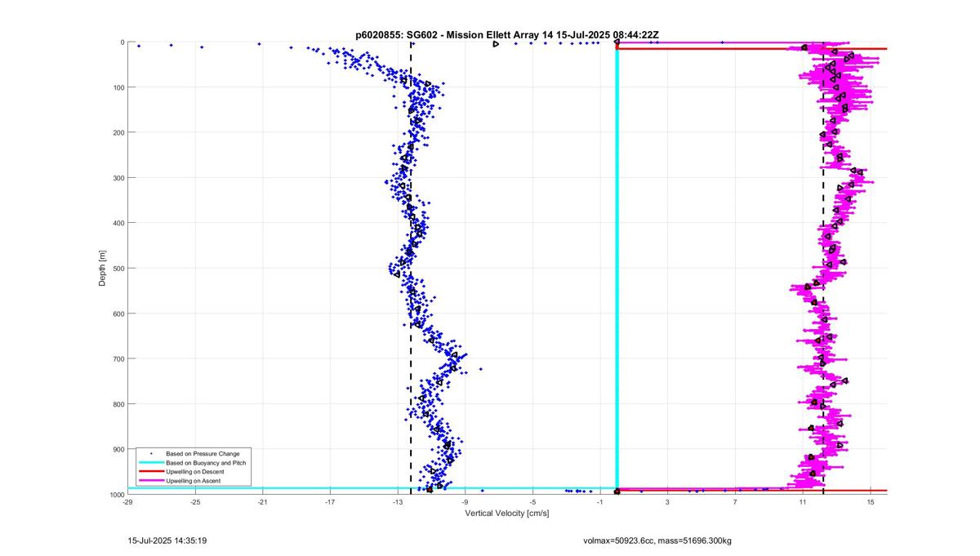Click the red line sample in the legend
This screenshot has height=556, width=980.
(151, 472)
